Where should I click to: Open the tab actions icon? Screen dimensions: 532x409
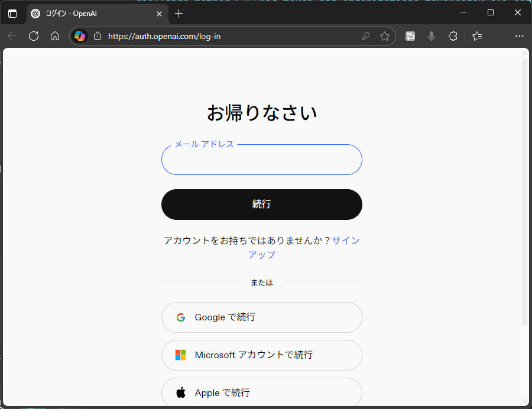click(x=13, y=13)
